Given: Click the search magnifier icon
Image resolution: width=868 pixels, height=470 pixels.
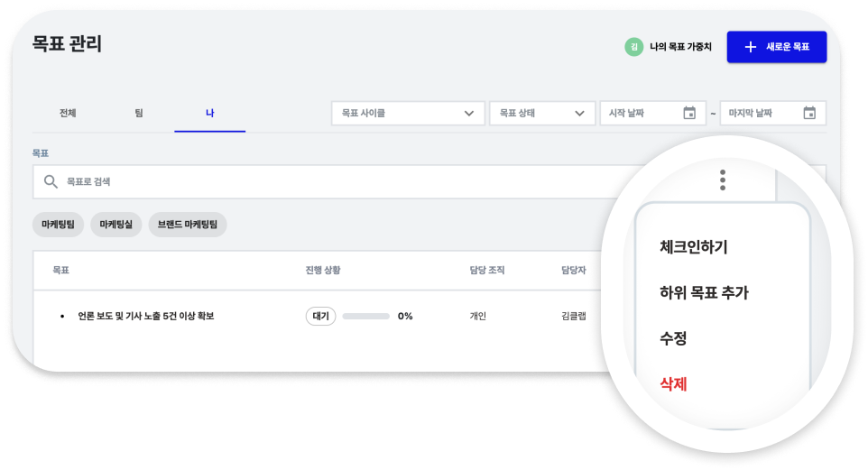Looking at the screenshot, I should [51, 181].
